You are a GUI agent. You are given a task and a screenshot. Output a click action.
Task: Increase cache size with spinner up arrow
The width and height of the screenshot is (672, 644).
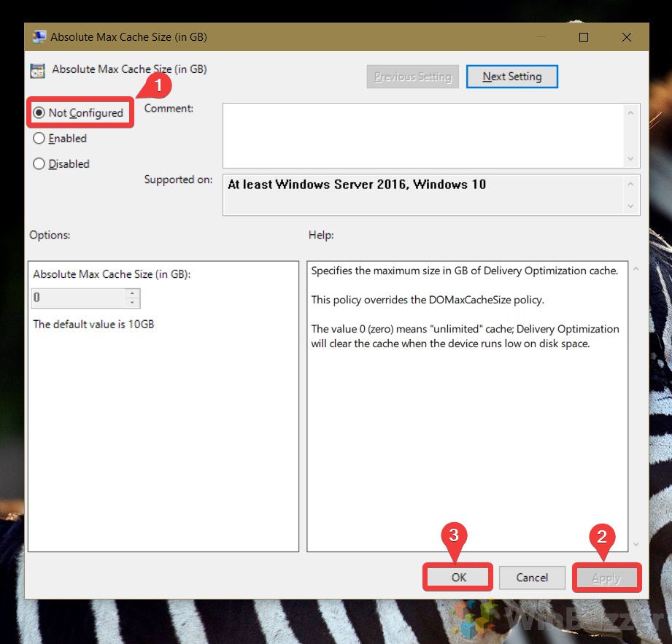132,293
